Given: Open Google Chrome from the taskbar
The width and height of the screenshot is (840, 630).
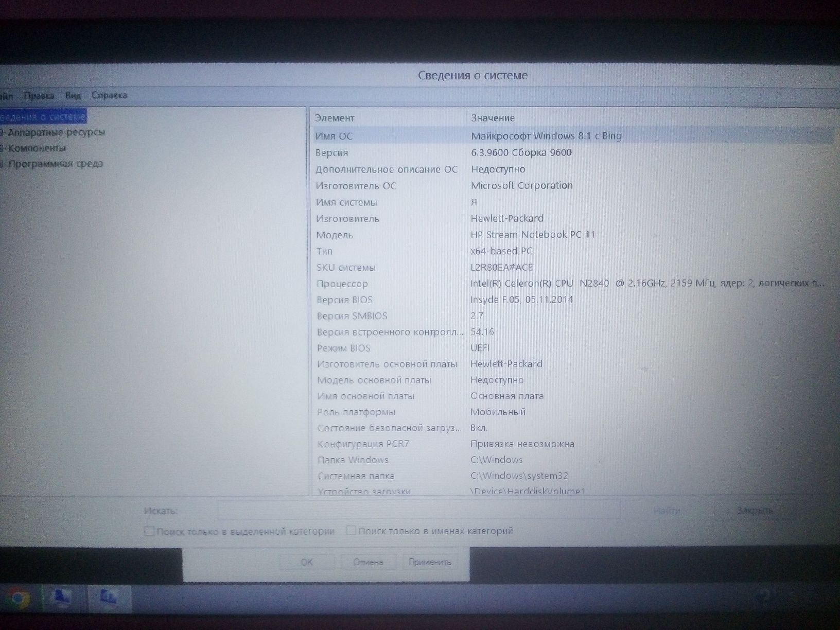Looking at the screenshot, I should click(19, 599).
